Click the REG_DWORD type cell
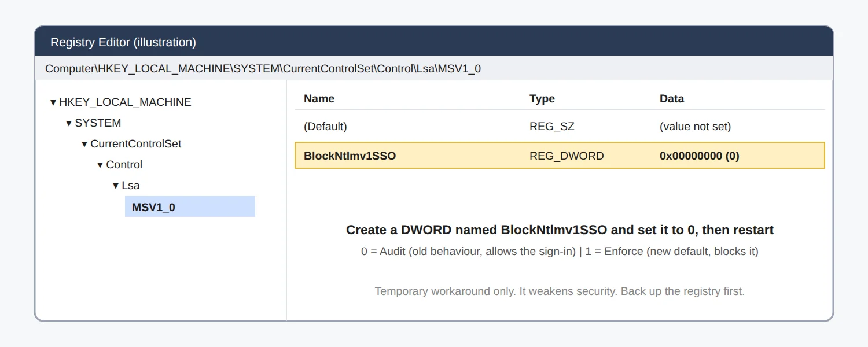The image size is (868, 347). pyautogui.click(x=567, y=156)
